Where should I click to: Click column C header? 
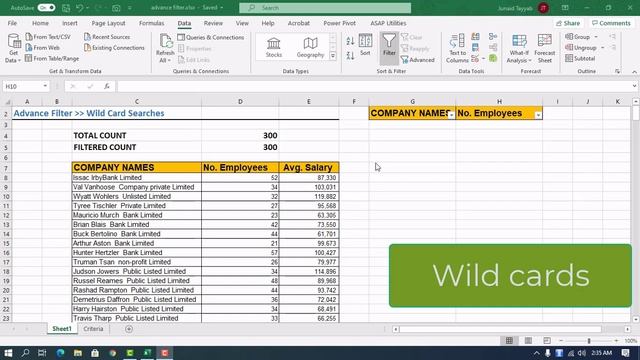[x=136, y=101]
